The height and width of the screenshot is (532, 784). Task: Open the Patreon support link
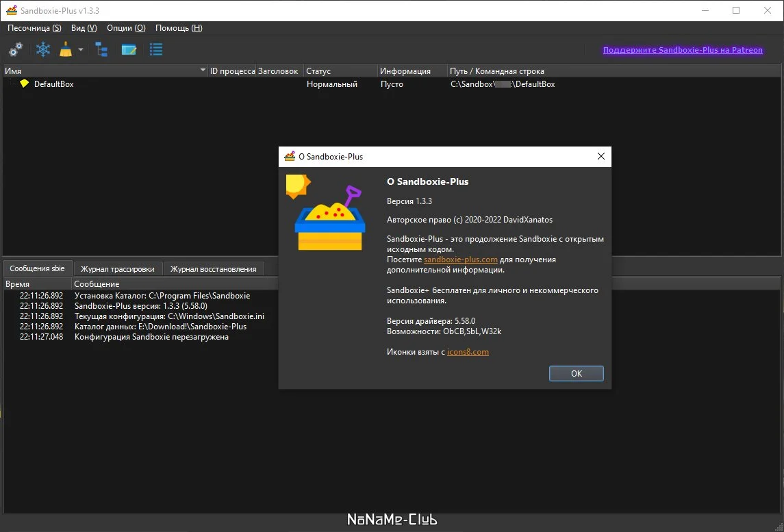(683, 50)
